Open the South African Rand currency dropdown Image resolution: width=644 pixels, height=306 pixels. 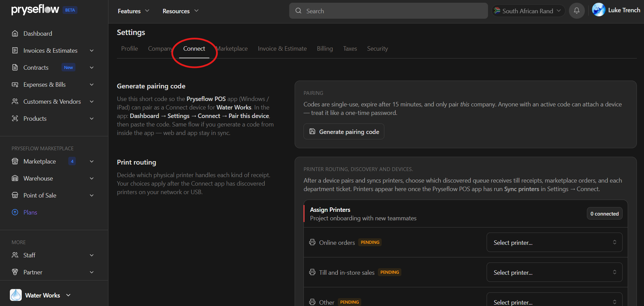(528, 11)
